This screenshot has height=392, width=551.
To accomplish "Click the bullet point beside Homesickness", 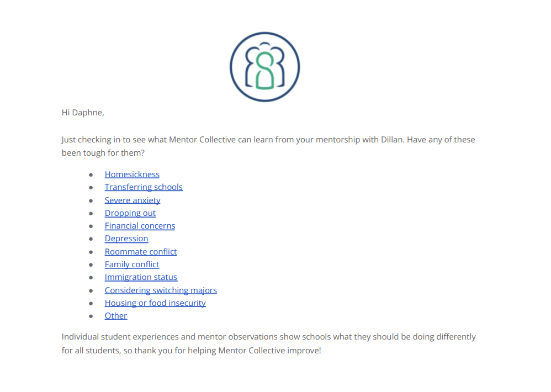I will [91, 174].
